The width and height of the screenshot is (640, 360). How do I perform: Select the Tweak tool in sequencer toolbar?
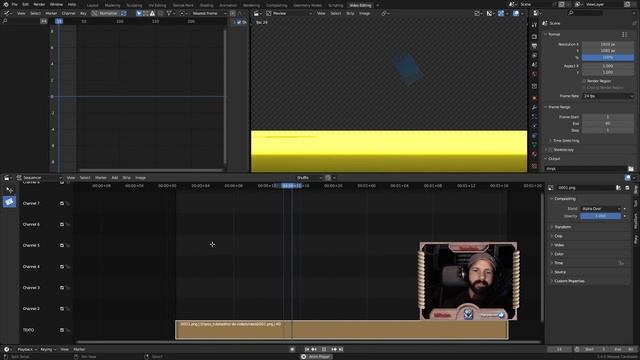coord(9,190)
